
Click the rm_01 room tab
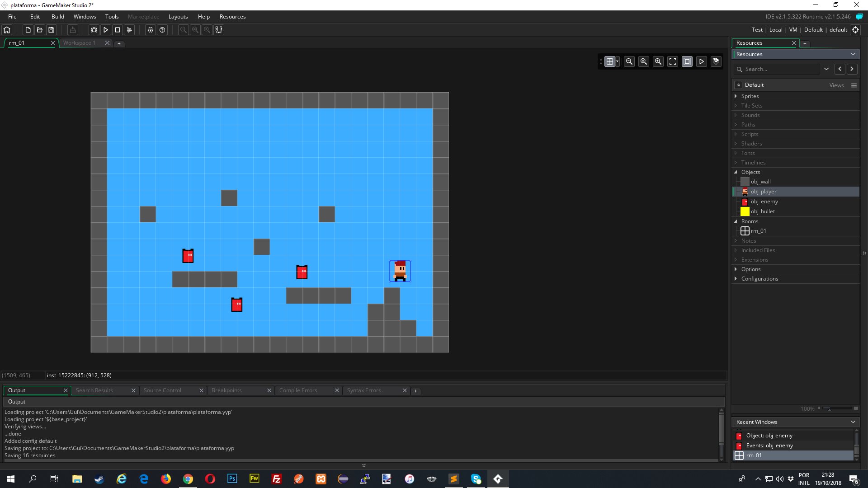click(x=26, y=42)
